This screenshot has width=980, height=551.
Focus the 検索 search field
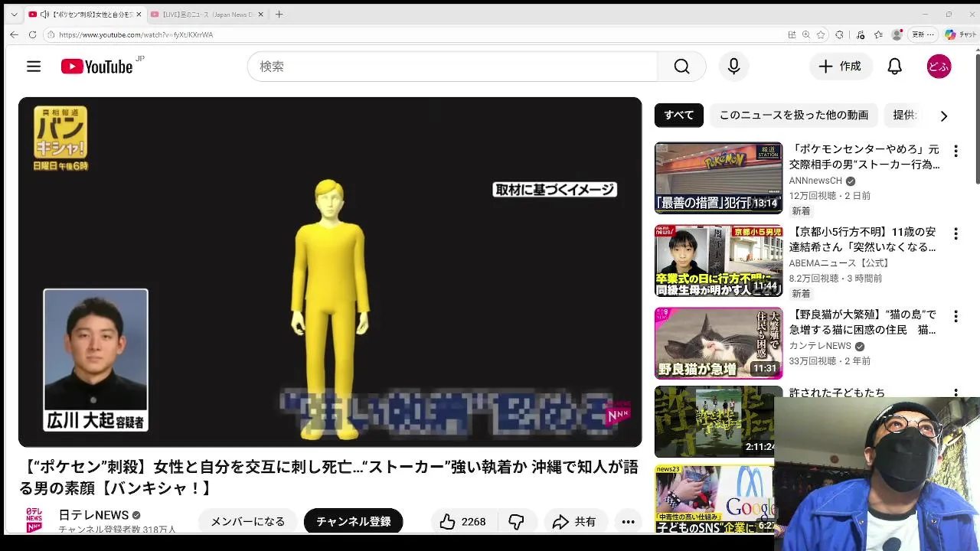click(452, 67)
